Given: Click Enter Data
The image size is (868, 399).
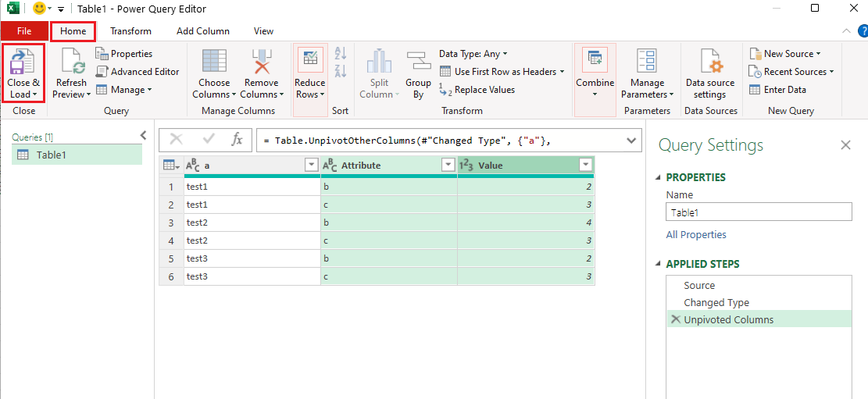Looking at the screenshot, I should (x=778, y=90).
